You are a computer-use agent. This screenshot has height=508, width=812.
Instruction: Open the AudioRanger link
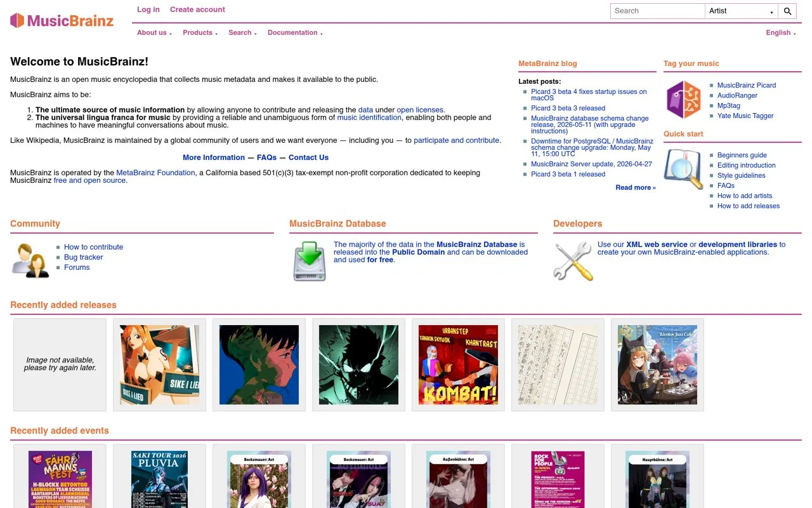point(737,95)
